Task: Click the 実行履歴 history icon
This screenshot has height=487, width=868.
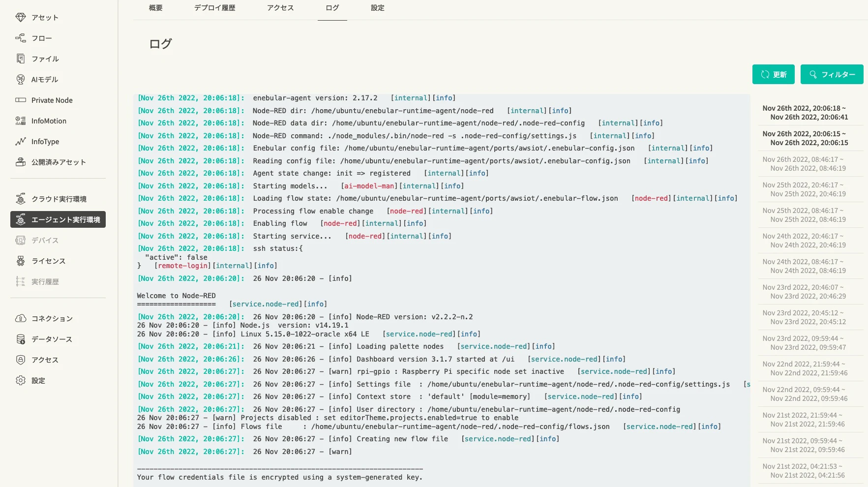Action: tap(21, 281)
